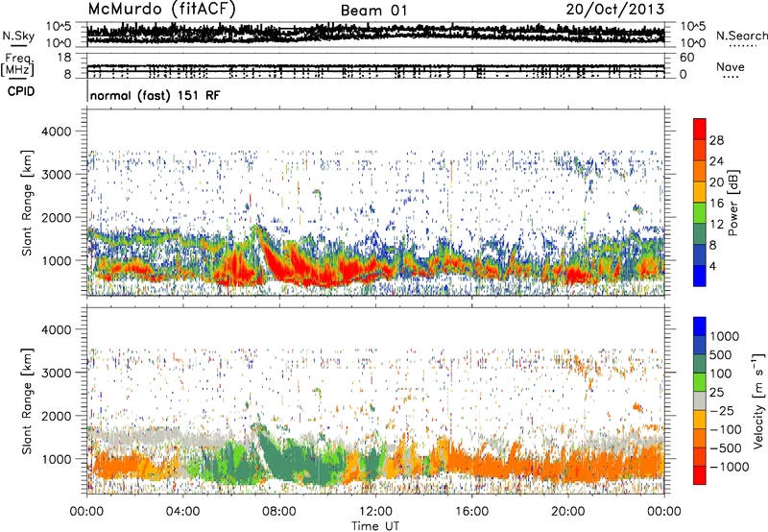Screen dimensions: 768x532
Task: Click the '12' label on the Power scale
Action: point(716,225)
